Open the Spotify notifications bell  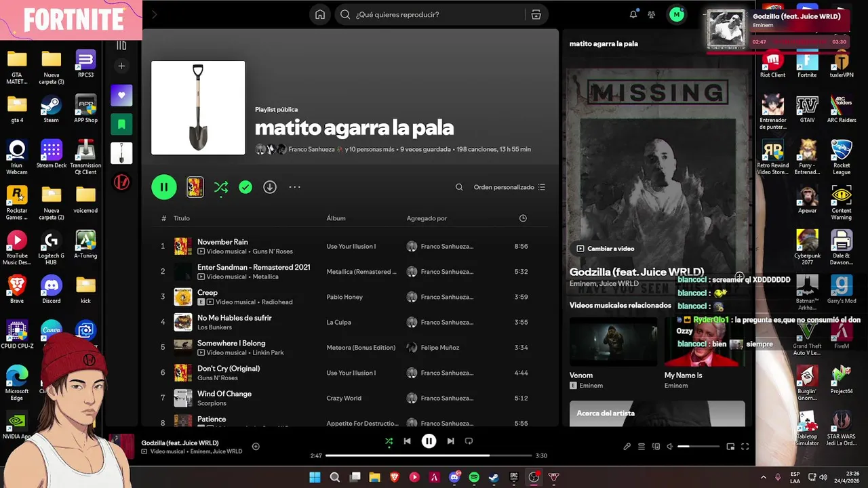(633, 14)
